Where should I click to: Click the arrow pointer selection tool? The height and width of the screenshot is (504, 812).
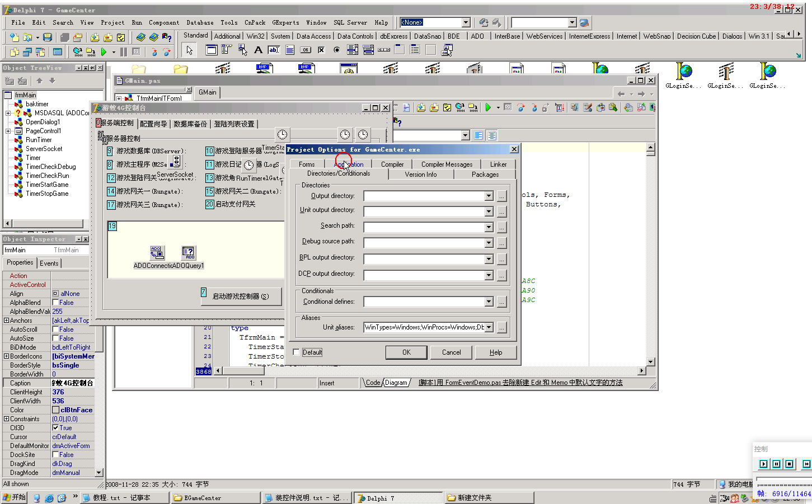point(190,50)
